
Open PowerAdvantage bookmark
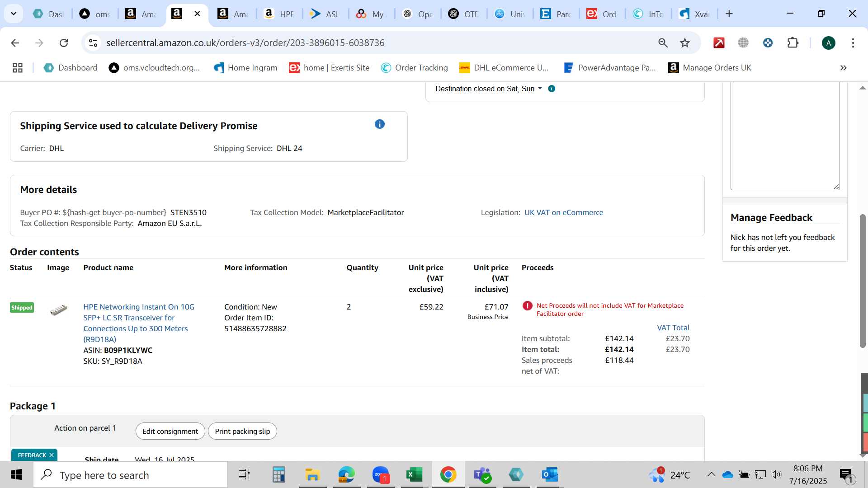609,68
